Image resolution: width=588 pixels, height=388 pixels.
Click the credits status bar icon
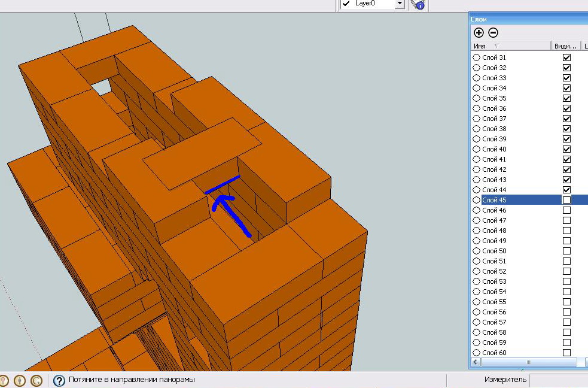(x=20, y=380)
